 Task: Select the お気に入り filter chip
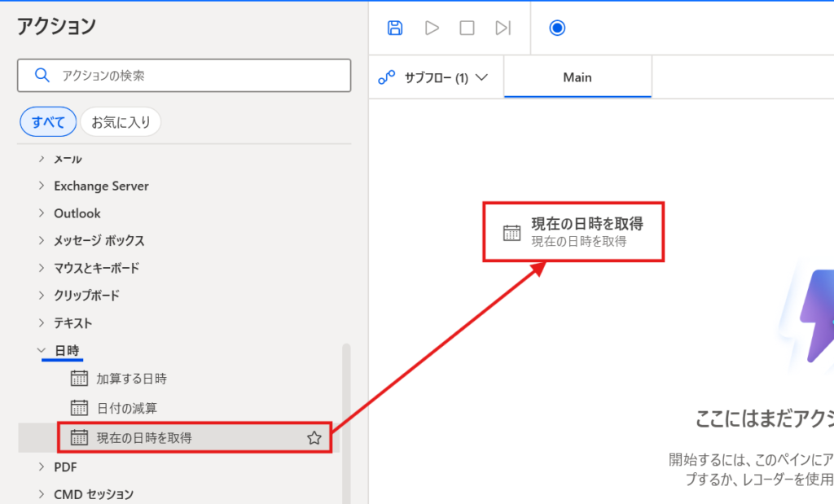(121, 121)
